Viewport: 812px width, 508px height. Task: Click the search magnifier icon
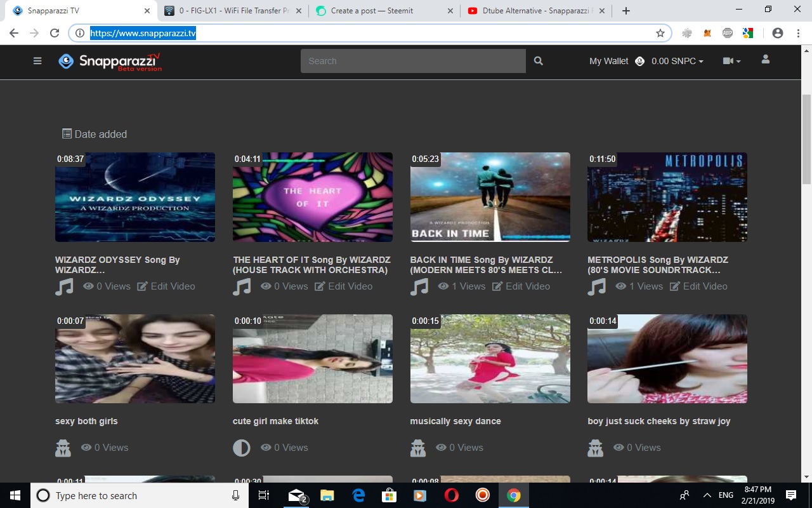click(x=538, y=60)
